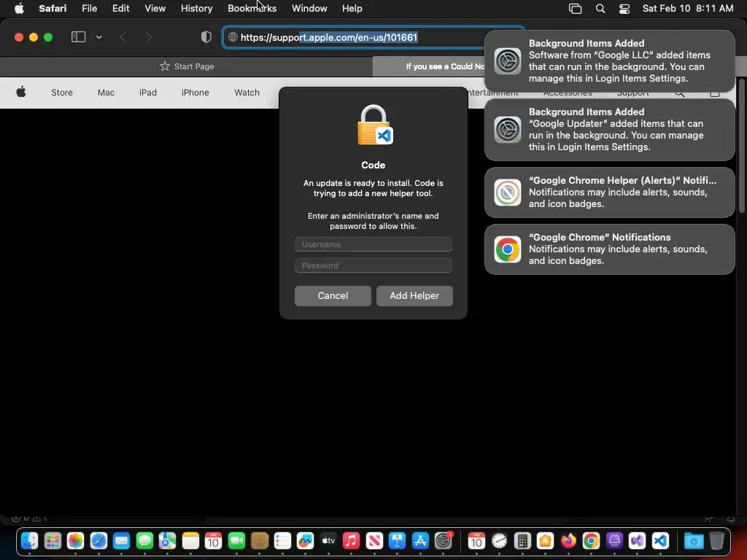Open the Window menu
747x560 pixels.
(309, 8)
